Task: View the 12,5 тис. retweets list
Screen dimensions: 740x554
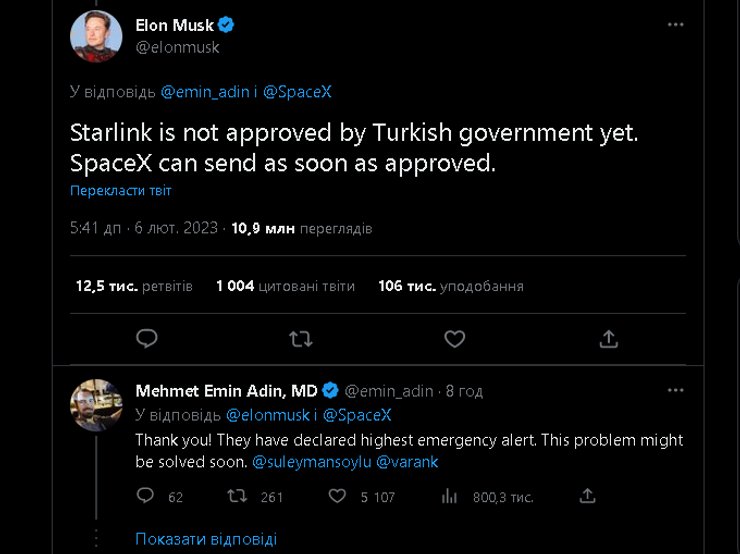Action: [134, 286]
